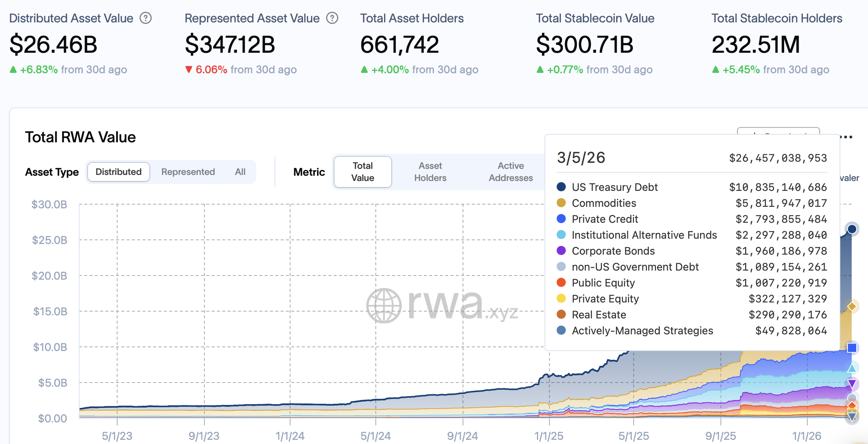The width and height of the screenshot is (868, 444).
Task: Select the US Treasury Debt circle marker on chart
Action: 853,228
